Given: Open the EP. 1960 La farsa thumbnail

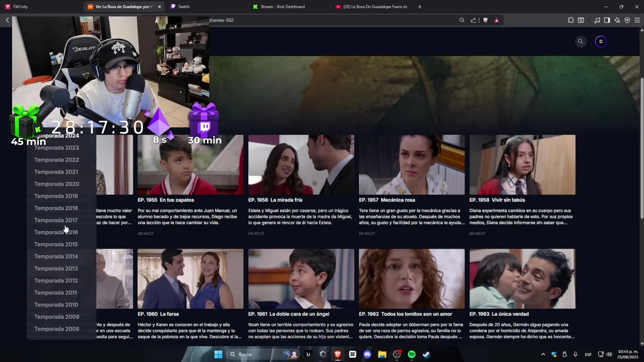Looking at the screenshot, I should coord(191,279).
